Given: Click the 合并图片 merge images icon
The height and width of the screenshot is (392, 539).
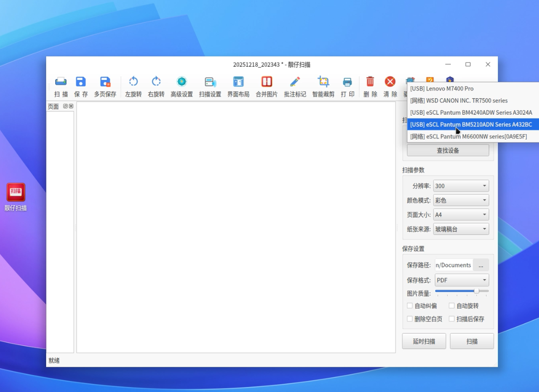Looking at the screenshot, I should point(267,86).
